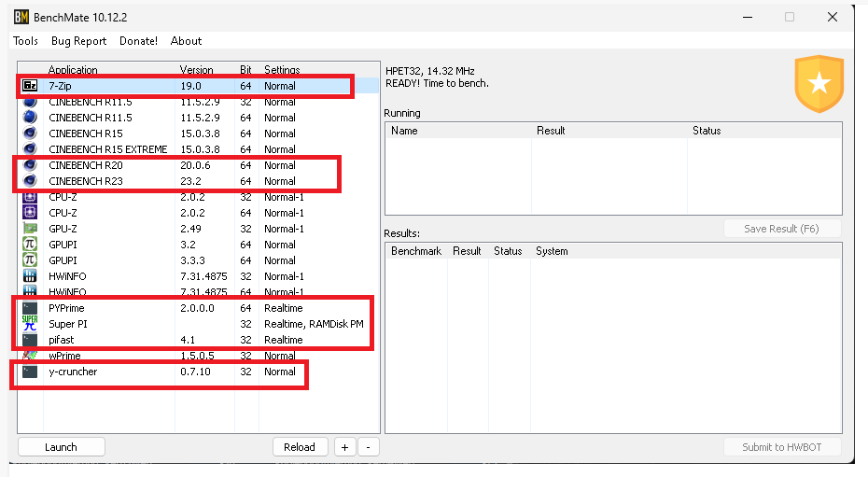Viewport: 868px width, 477px height.
Task: Click the Result column header in Running
Action: click(x=551, y=131)
